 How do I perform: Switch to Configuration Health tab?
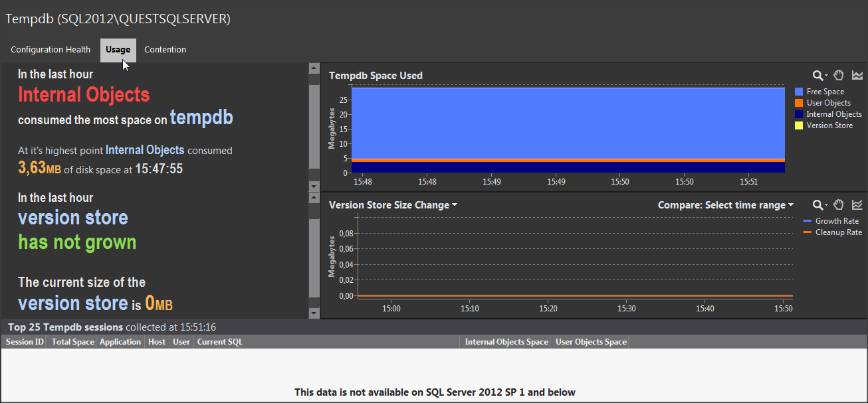point(51,50)
